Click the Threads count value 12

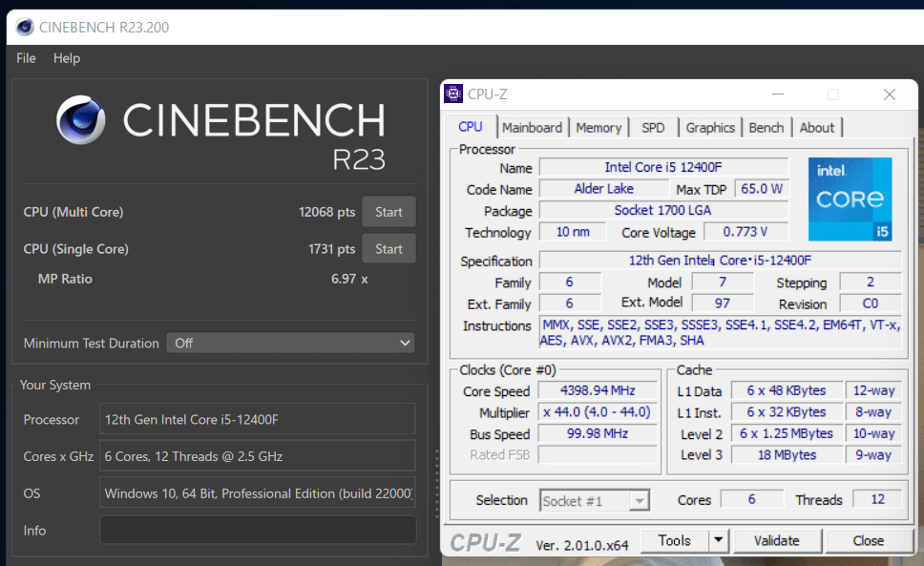[877, 499]
